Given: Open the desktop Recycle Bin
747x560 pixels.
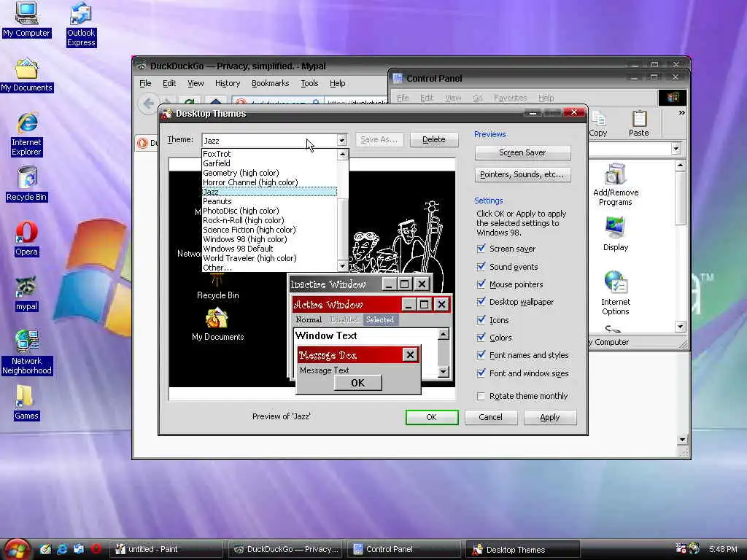Looking at the screenshot, I should [27, 184].
